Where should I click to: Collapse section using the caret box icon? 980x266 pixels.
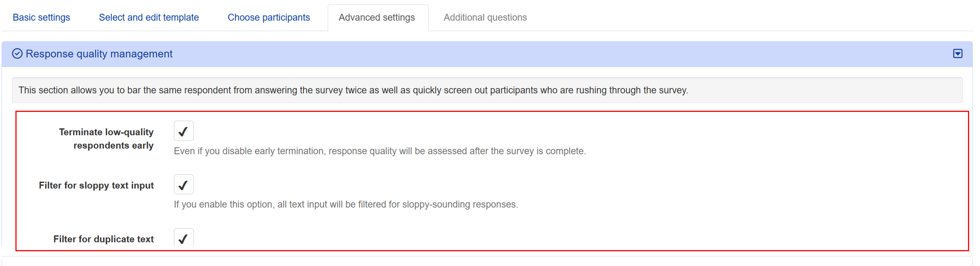pyautogui.click(x=958, y=54)
